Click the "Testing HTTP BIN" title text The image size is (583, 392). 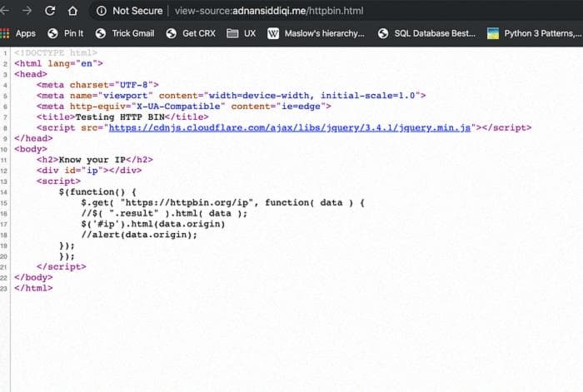click(120, 117)
